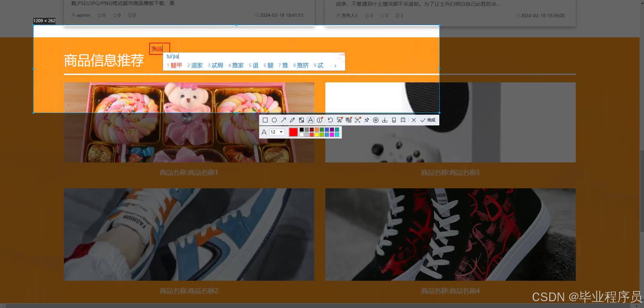Send the screenshot to phone
The height and width of the screenshot is (308, 644).
pos(394,120)
